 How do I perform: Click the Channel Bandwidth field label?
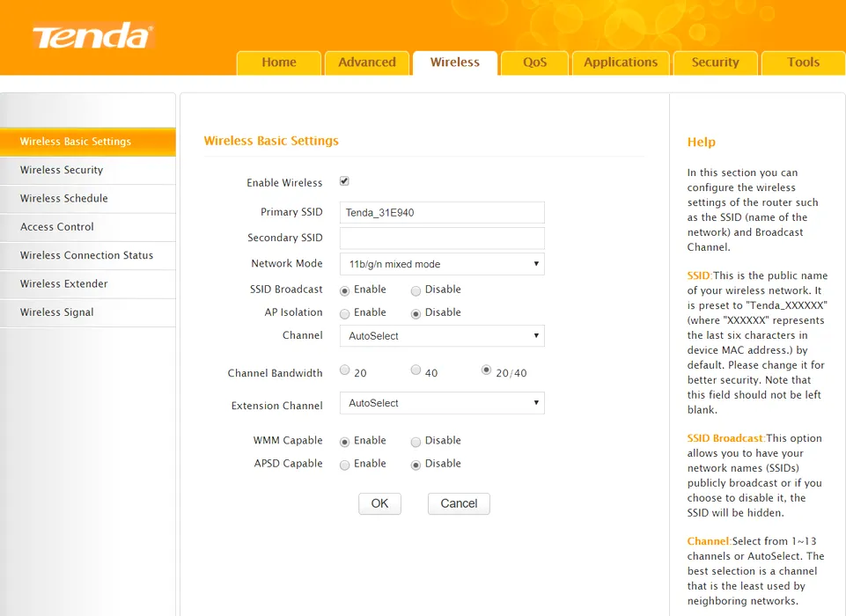[276, 373]
